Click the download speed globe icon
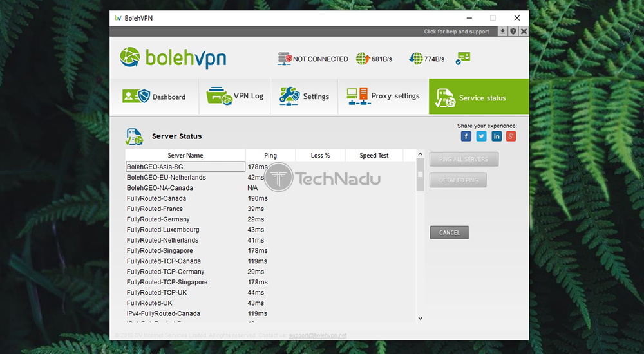 [x=415, y=59]
